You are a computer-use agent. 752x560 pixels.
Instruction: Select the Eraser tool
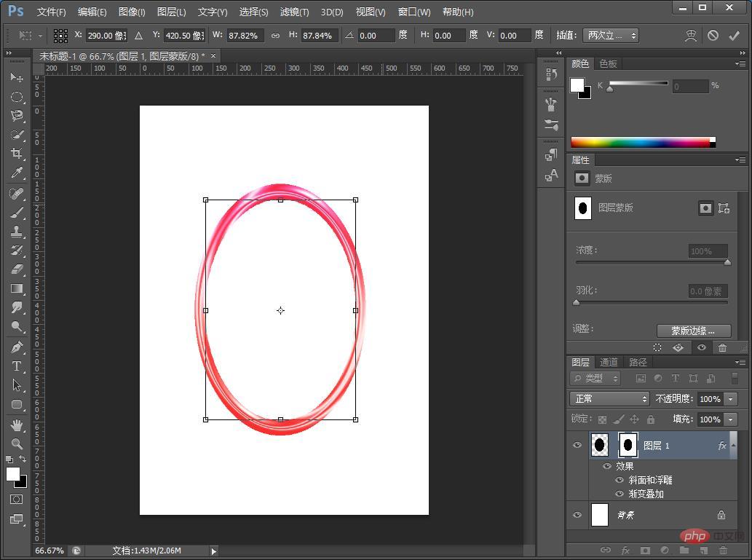[x=17, y=269]
